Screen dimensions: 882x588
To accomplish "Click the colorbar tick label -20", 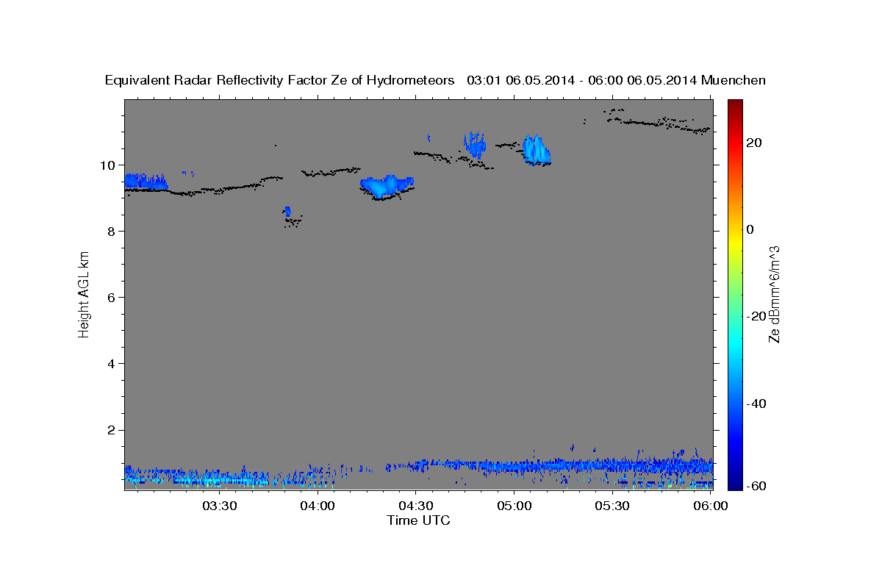I will (756, 316).
